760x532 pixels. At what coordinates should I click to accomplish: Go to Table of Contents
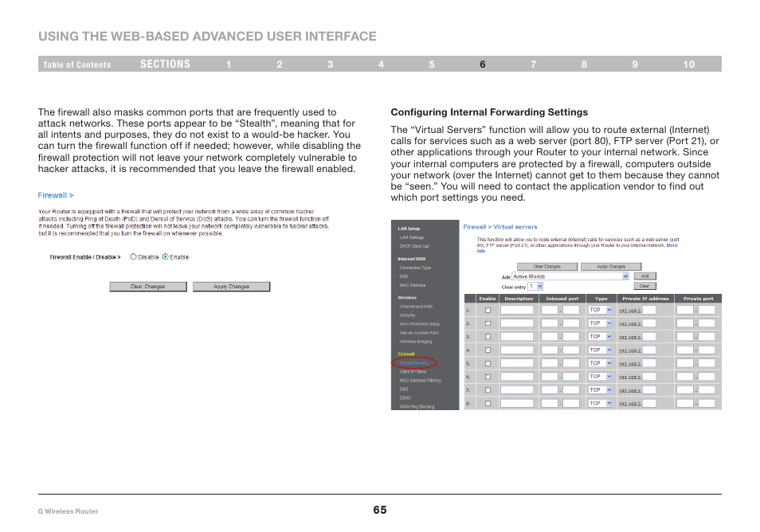[76, 65]
